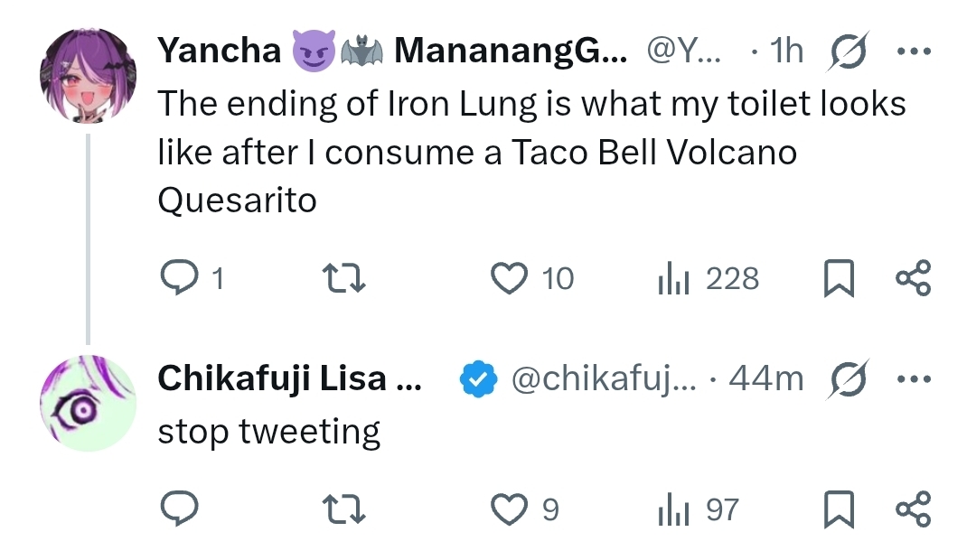Open Yancha's display name link

pos(219,51)
